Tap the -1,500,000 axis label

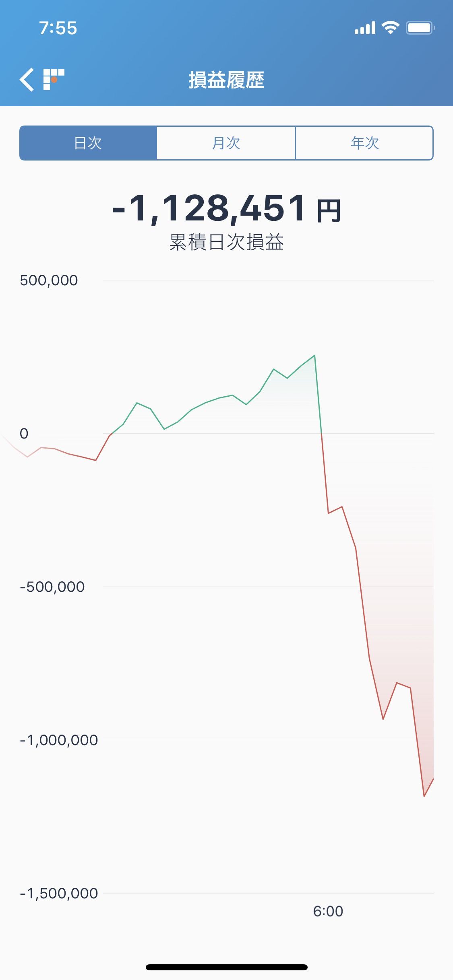tap(59, 894)
